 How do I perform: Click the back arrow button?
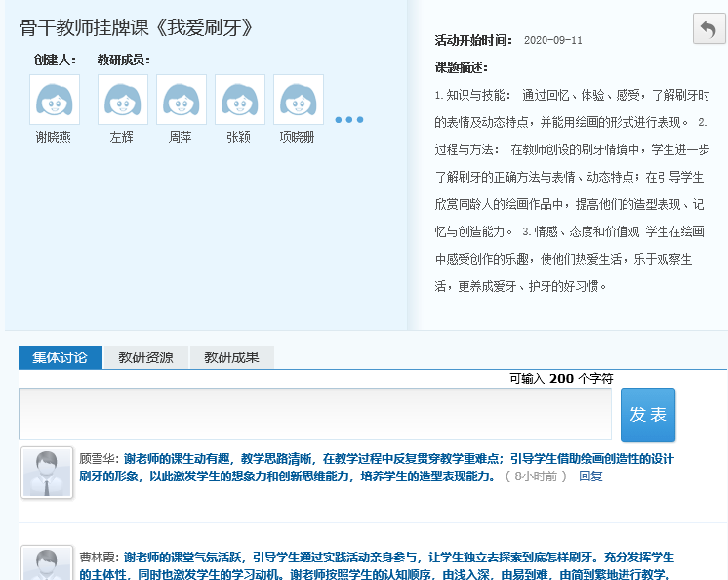pos(708,28)
